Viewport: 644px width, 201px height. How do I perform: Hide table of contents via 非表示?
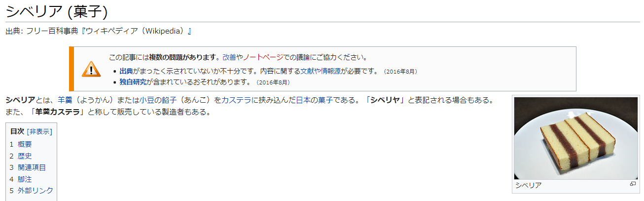click(x=39, y=131)
